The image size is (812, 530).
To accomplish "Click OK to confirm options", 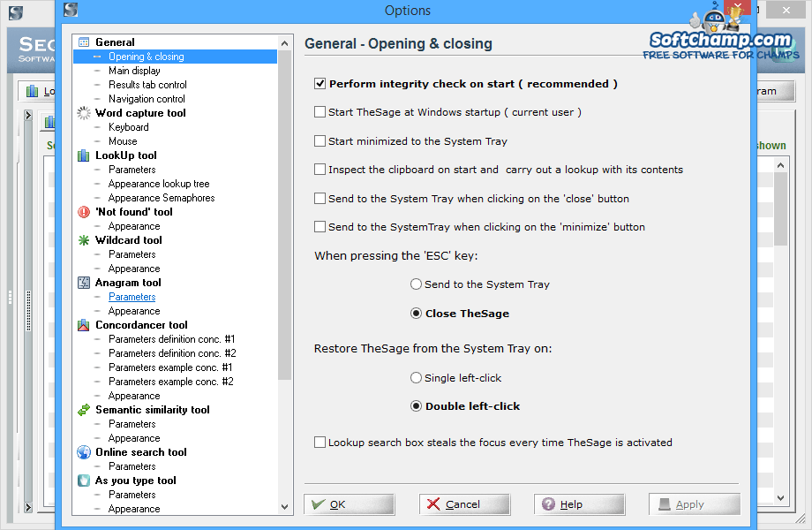I will click(x=349, y=504).
